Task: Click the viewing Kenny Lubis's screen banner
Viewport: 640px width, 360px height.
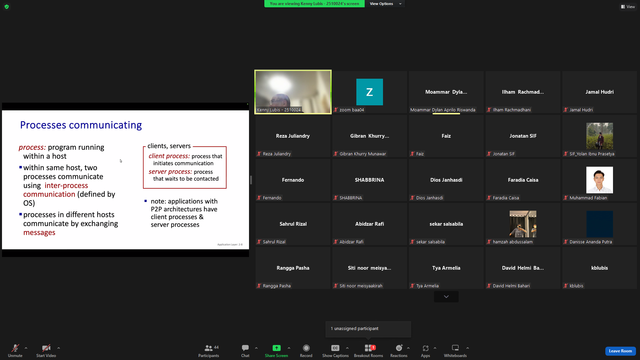Action: pos(314,4)
